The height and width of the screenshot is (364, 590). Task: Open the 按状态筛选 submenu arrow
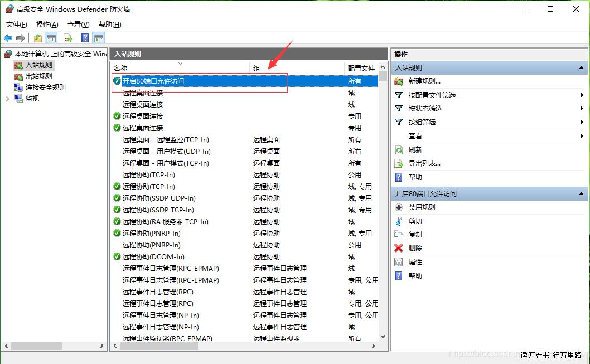[x=582, y=109]
